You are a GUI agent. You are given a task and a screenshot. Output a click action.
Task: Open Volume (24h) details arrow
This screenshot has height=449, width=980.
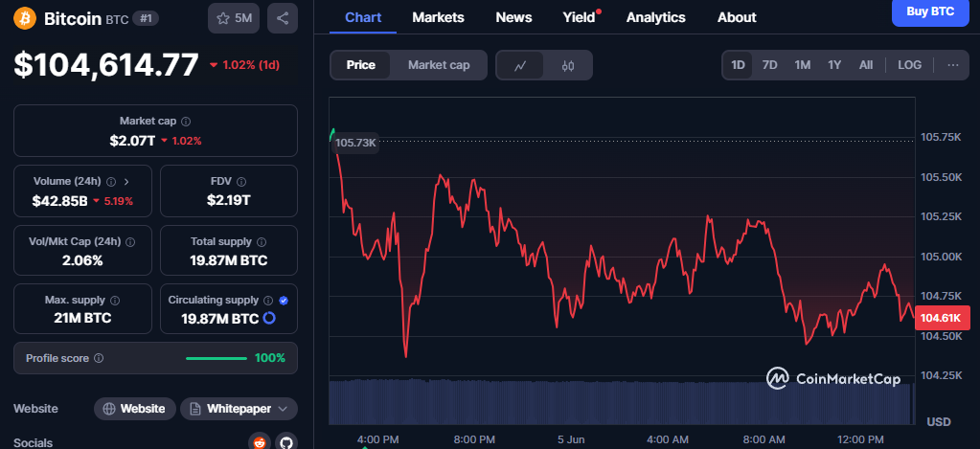click(126, 182)
